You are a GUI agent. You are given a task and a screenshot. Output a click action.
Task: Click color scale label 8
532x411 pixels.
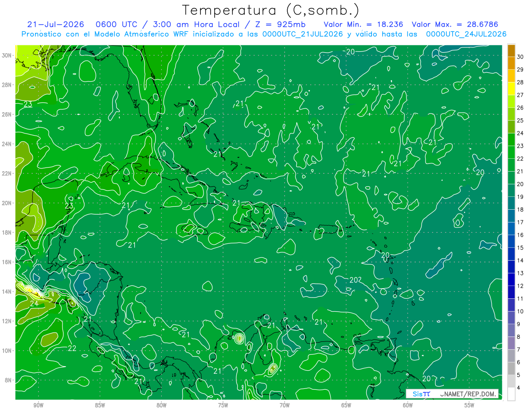click(x=519, y=337)
